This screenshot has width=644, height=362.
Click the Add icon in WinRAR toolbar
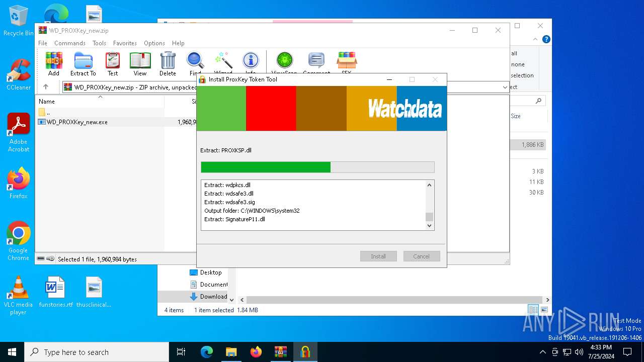coord(54,61)
